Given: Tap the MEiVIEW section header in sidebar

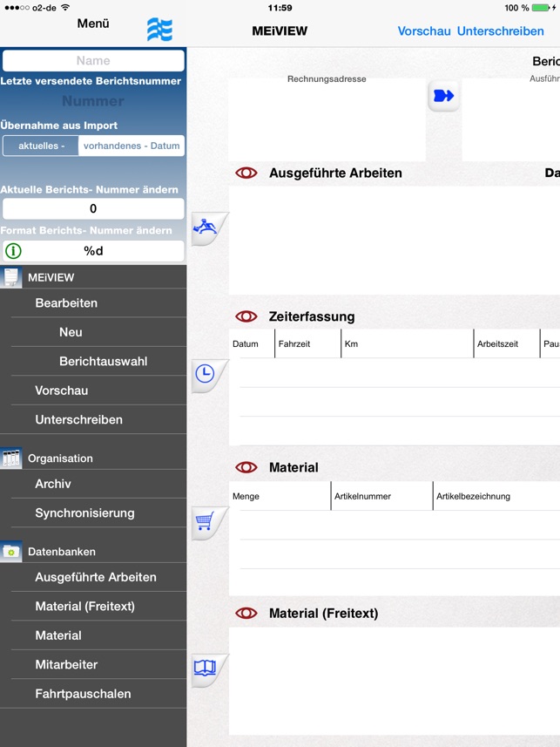Looking at the screenshot, I should 93,277.
